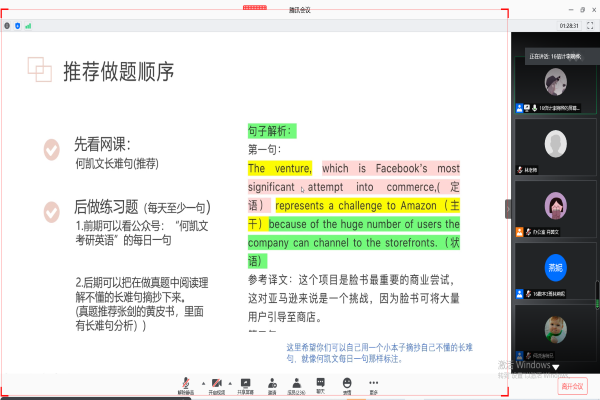Collapse the participant video side panel handle
The image size is (600, 400).
point(507,208)
